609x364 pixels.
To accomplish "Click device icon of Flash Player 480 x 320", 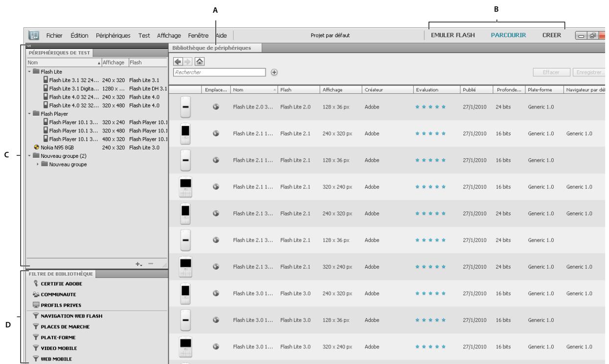I will coord(46,138).
